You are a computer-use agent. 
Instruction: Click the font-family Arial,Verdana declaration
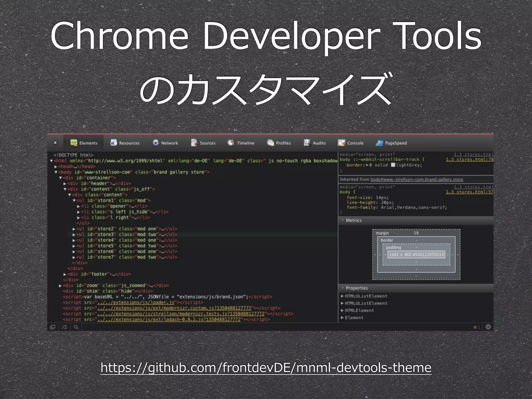pos(397,208)
